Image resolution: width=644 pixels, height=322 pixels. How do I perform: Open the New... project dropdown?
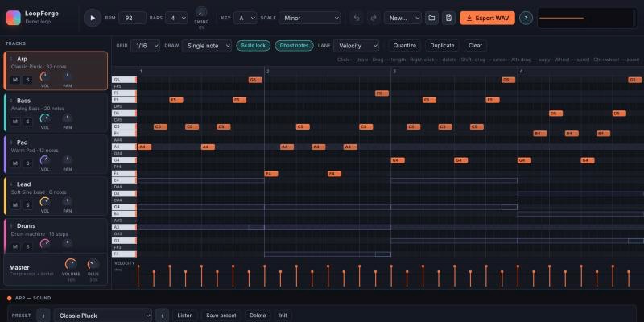(x=402, y=18)
